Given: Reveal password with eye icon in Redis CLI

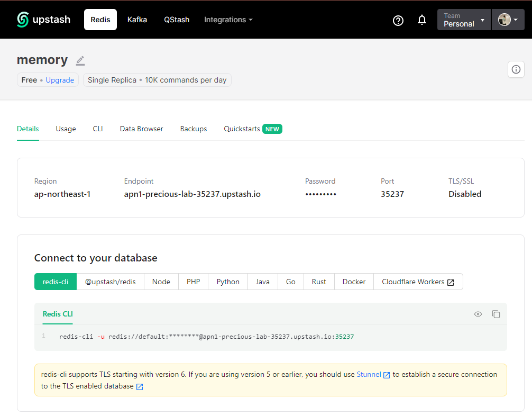Looking at the screenshot, I should pyautogui.click(x=478, y=314).
